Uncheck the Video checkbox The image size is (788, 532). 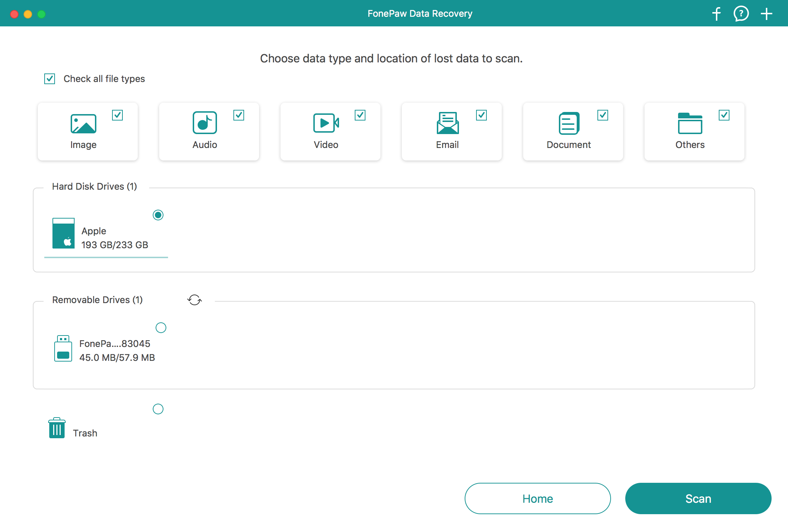click(x=360, y=115)
